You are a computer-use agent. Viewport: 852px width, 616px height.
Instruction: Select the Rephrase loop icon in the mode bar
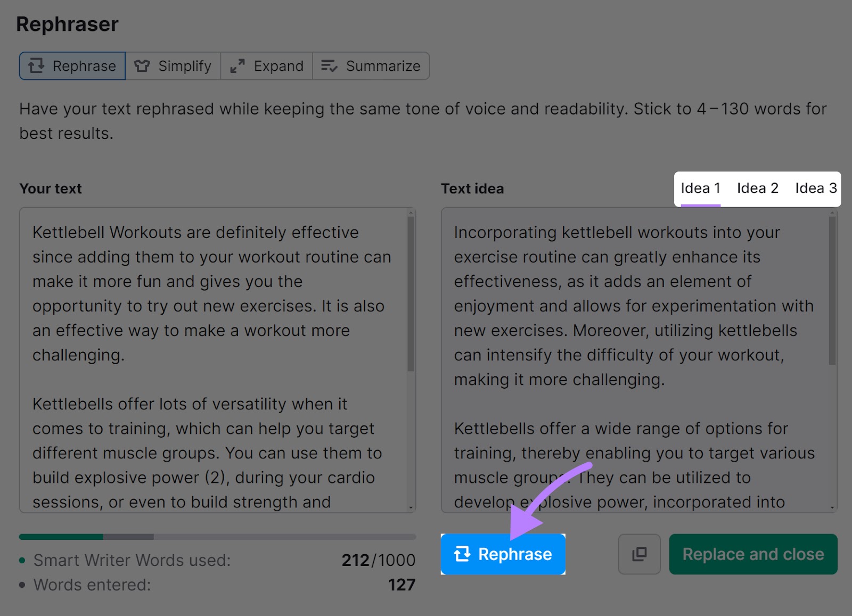click(x=36, y=65)
